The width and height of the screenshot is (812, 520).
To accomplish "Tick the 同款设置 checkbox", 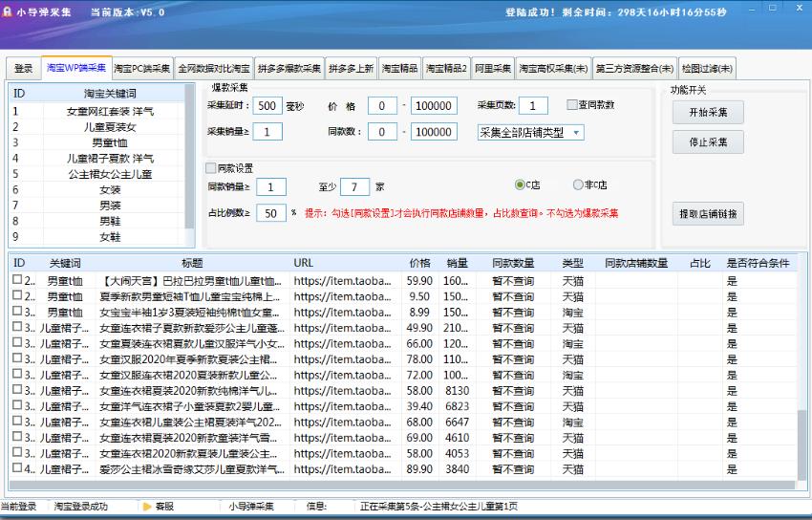I will (211, 168).
